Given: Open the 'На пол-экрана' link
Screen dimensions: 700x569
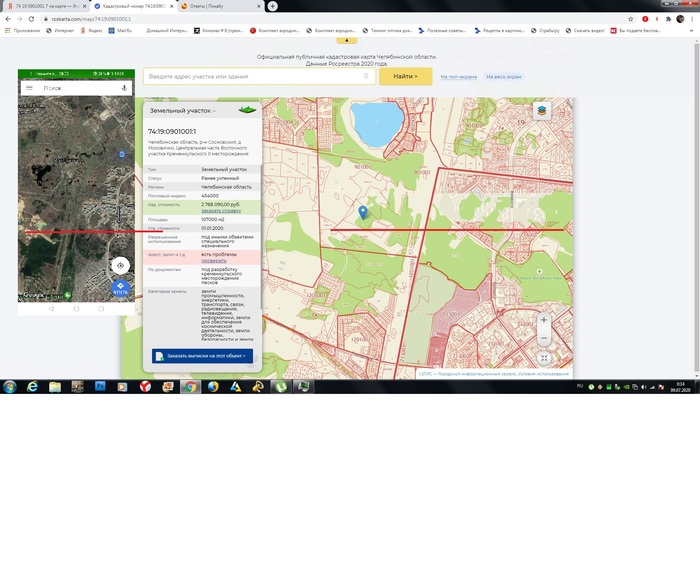Looking at the screenshot, I should coord(458,76).
